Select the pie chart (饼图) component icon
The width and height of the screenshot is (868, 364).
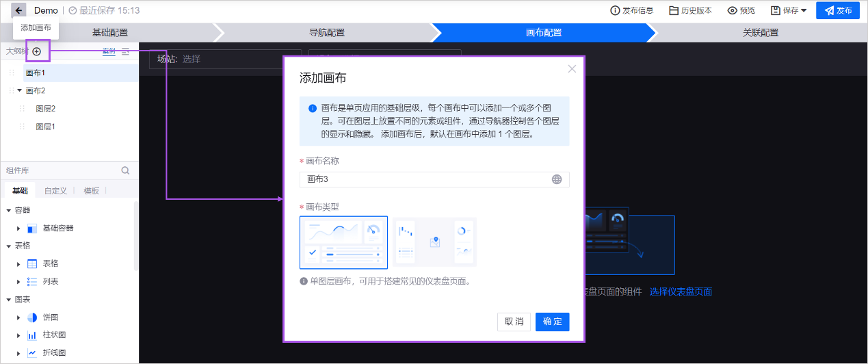click(32, 317)
